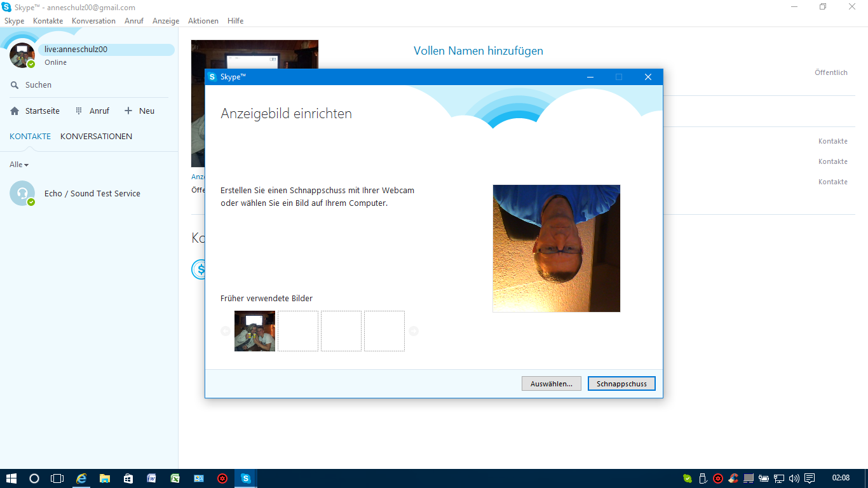The height and width of the screenshot is (488, 868).
Task: Close the Anzeigebild einrichten dialog
Action: [648, 77]
